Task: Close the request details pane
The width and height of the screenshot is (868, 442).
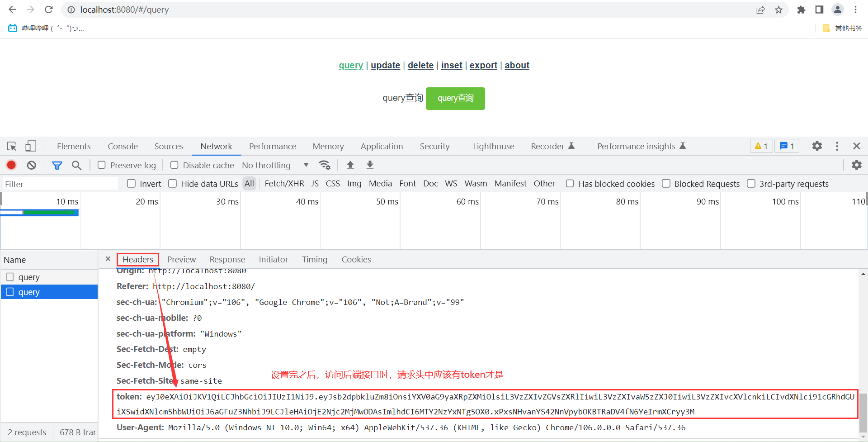Action: pos(108,259)
